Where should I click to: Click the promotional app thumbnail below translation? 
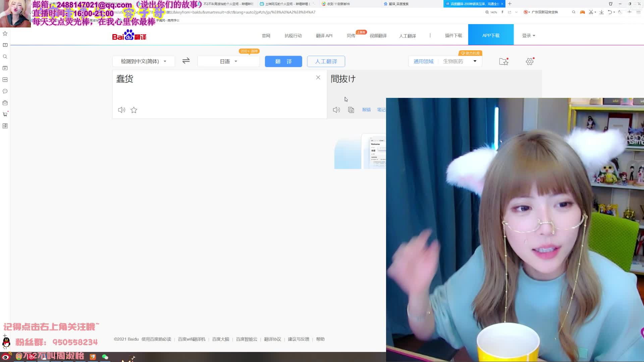[x=360, y=151]
